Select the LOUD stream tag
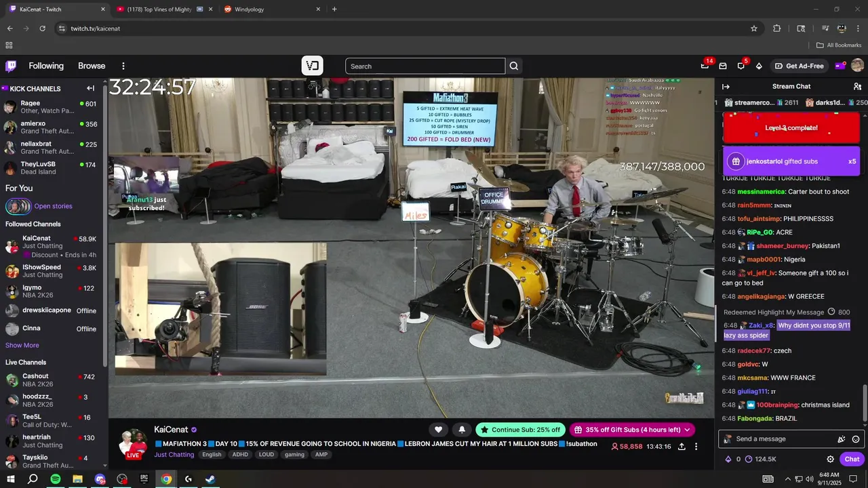 click(267, 455)
